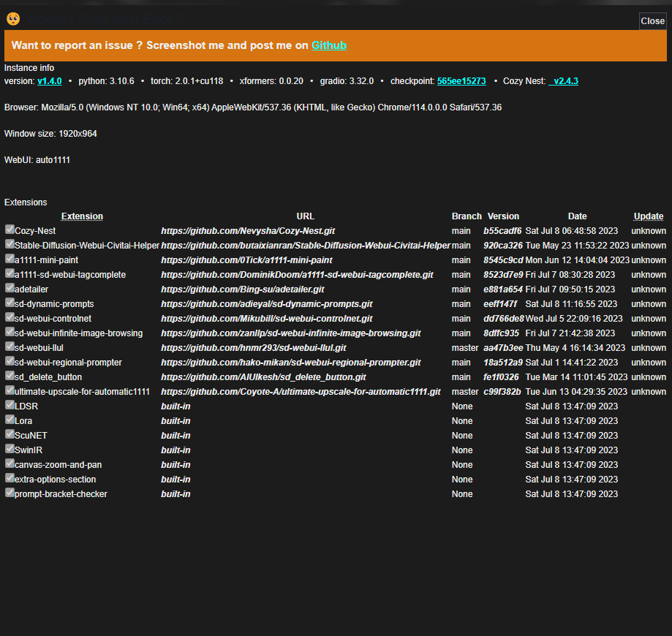Click the Cozy-Nest.git repository URL
The width and height of the screenshot is (672, 636).
click(x=248, y=231)
